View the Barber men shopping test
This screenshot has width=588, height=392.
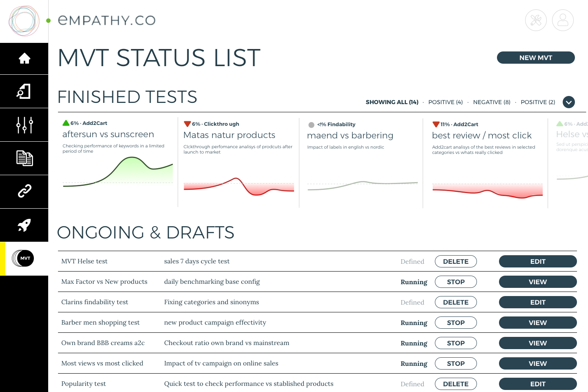coord(537,323)
